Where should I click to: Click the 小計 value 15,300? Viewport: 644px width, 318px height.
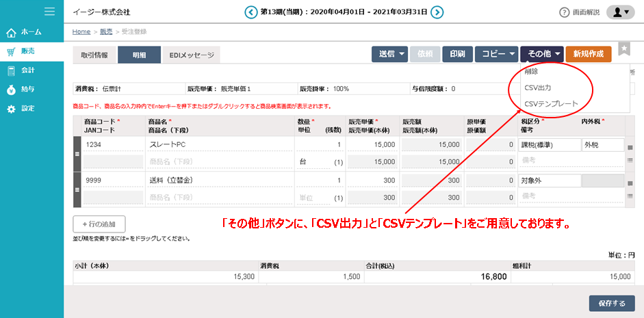point(245,277)
